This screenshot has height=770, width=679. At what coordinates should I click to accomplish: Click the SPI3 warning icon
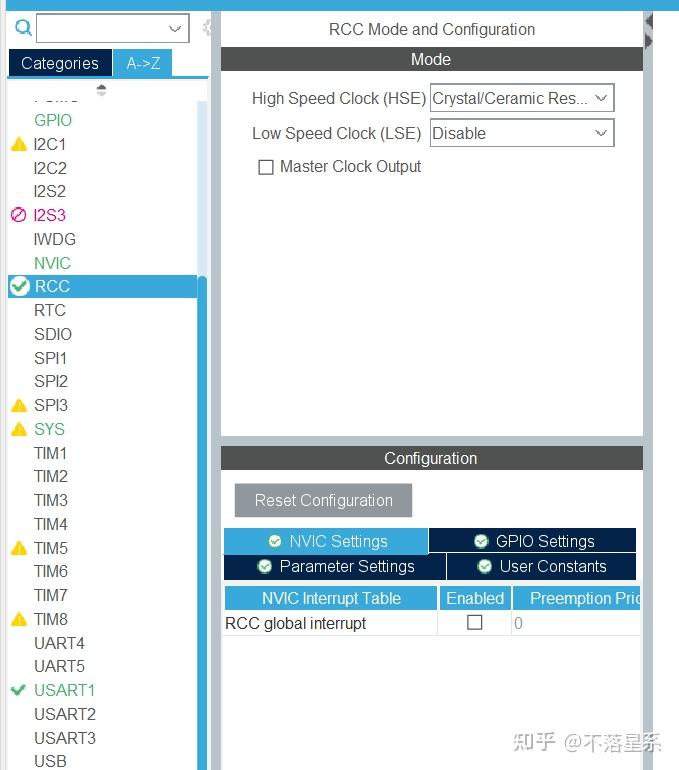(19, 405)
